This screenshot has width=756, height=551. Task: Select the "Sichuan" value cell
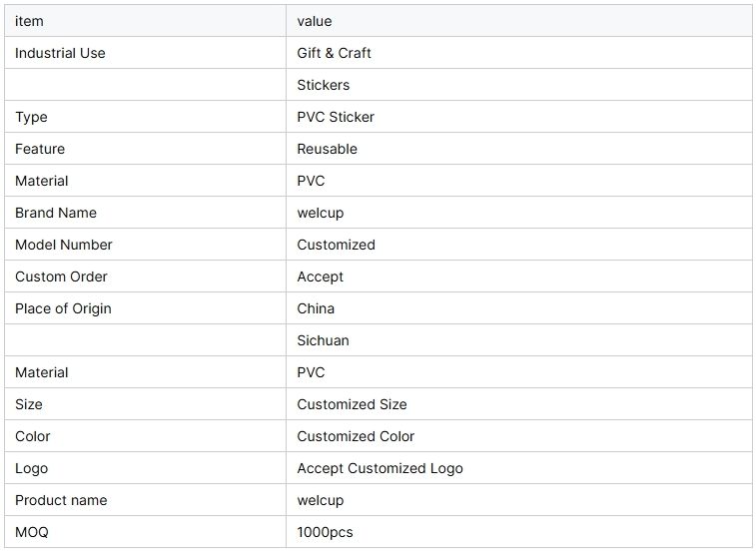[x=323, y=340]
